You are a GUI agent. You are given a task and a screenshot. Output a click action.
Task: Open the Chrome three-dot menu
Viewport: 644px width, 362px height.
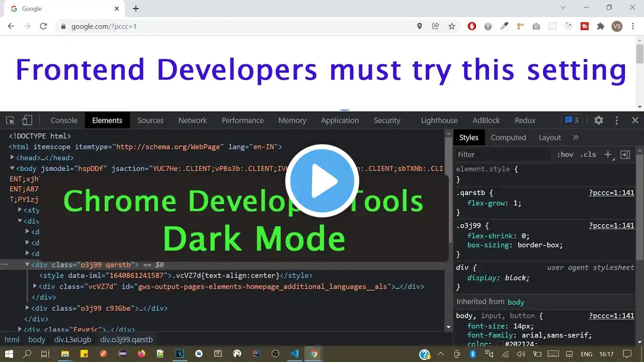pyautogui.click(x=633, y=26)
